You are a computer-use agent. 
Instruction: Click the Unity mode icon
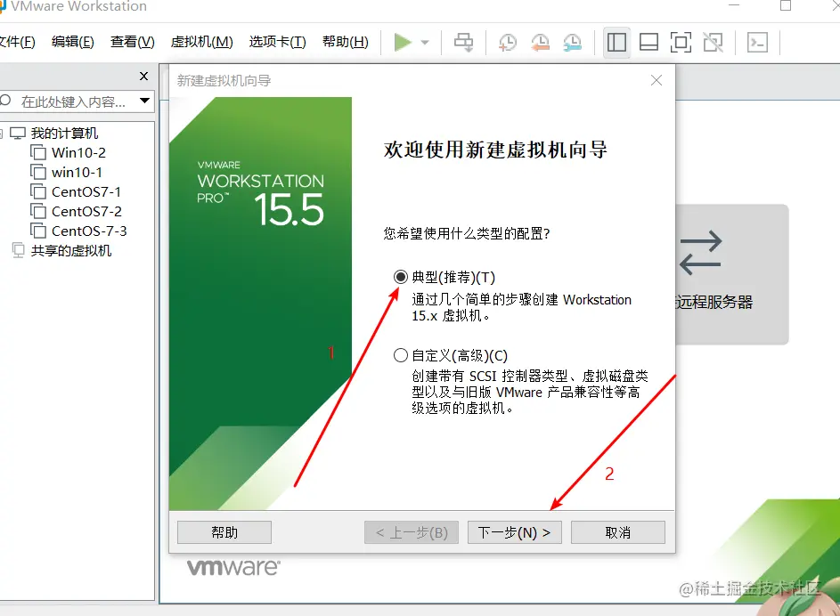coord(713,42)
